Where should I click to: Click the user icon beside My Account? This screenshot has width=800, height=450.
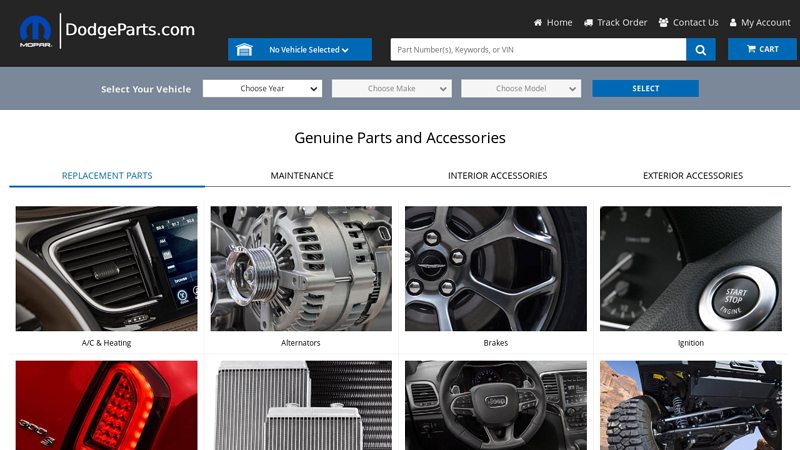point(733,22)
